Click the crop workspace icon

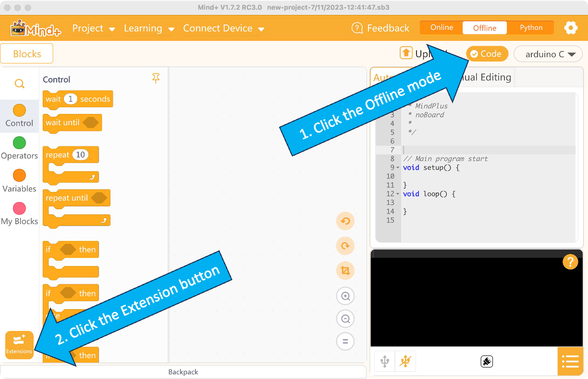click(345, 271)
